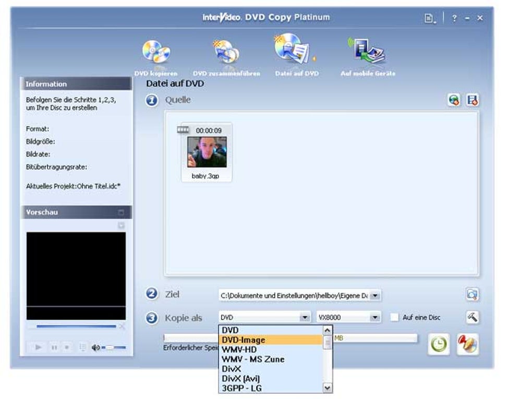This screenshot has width=532, height=399.
Task: Click the preview seek bar
Action: pos(76,327)
